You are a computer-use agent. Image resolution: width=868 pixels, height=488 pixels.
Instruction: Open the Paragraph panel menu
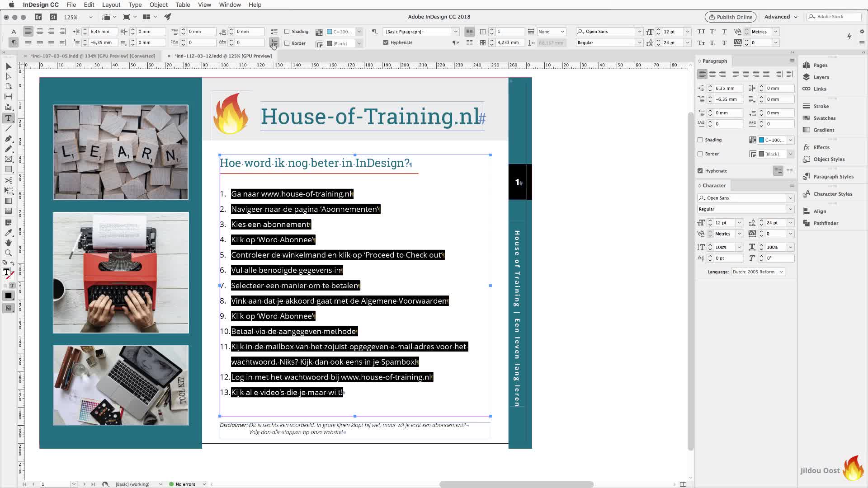tap(792, 61)
